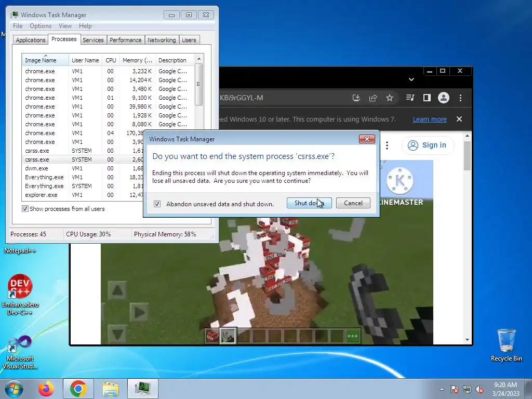
Task: Open the Options menu in Task Manager
Action: tap(41, 26)
